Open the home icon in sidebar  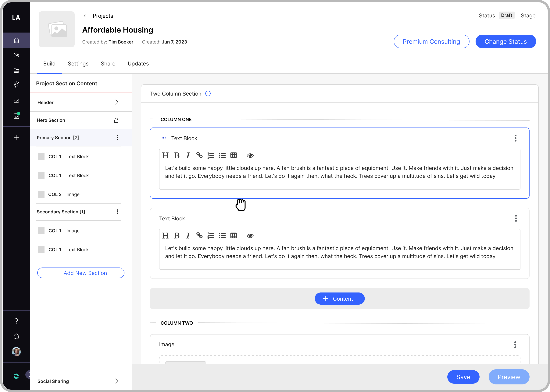click(16, 40)
